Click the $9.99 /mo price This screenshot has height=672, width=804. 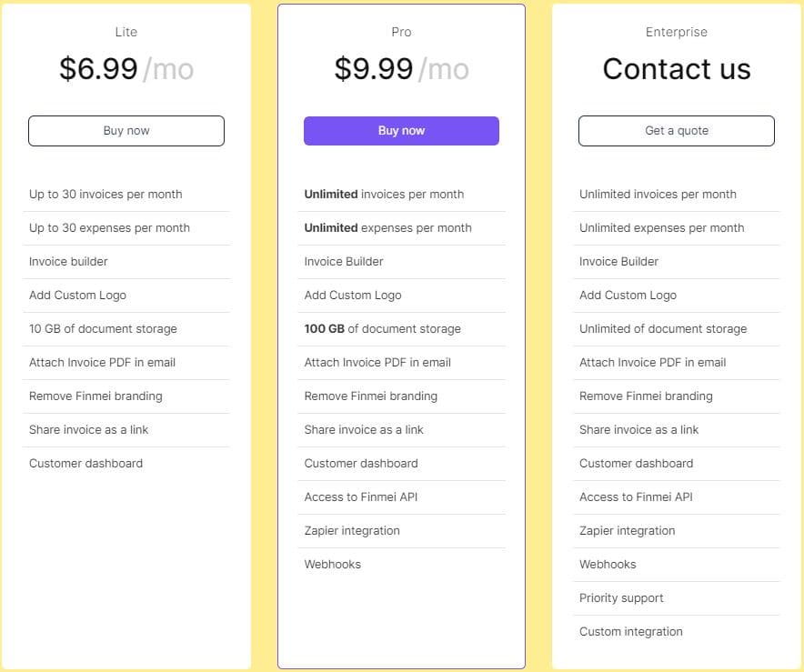[401, 69]
